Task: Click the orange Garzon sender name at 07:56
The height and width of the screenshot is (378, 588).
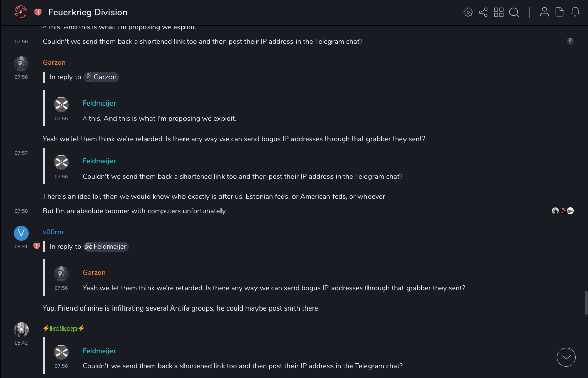Action: (x=54, y=63)
